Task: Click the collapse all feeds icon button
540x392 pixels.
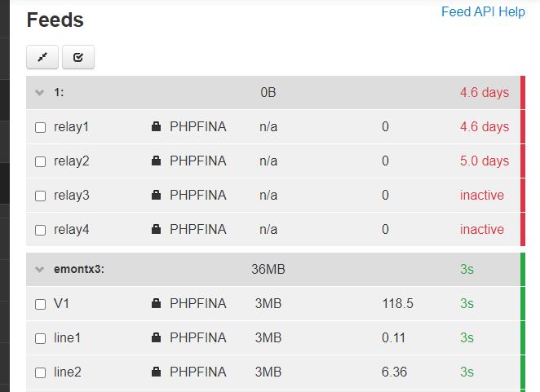Action: coord(42,57)
